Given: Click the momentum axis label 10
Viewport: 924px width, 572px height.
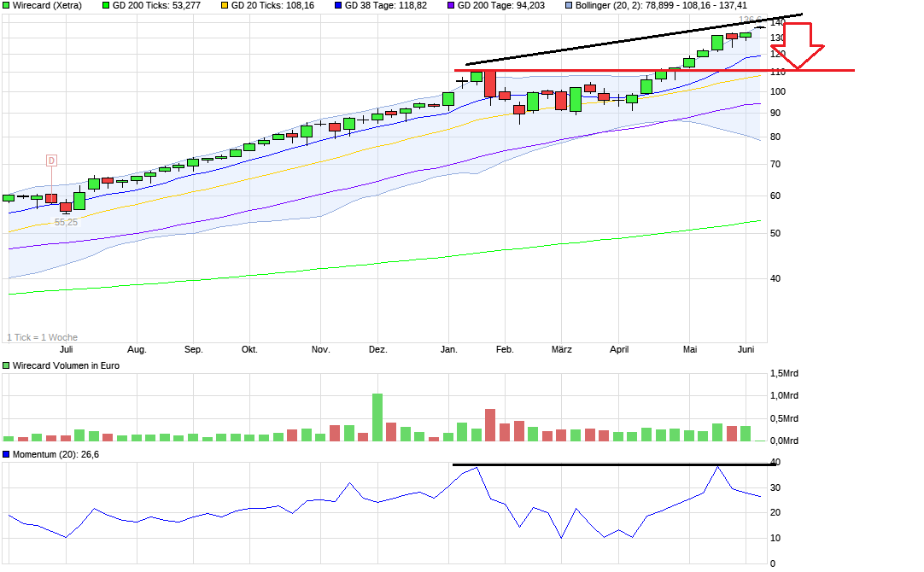Looking at the screenshot, I should (x=775, y=538).
